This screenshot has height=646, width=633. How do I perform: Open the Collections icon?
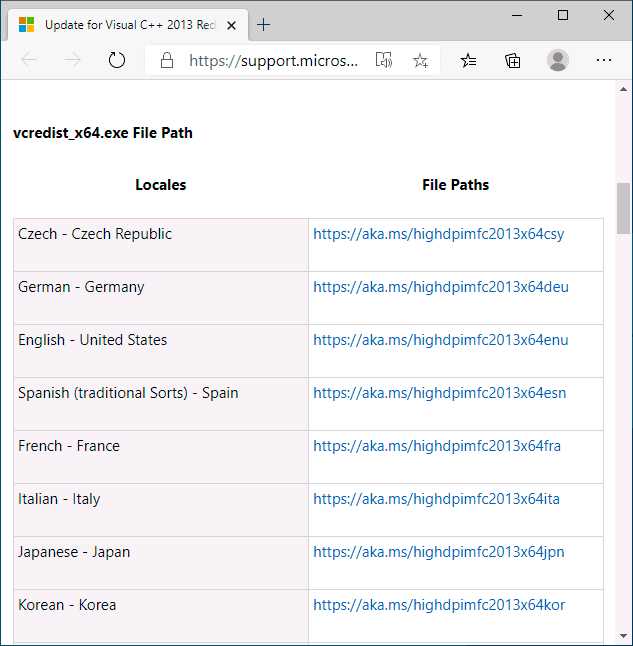tap(513, 61)
